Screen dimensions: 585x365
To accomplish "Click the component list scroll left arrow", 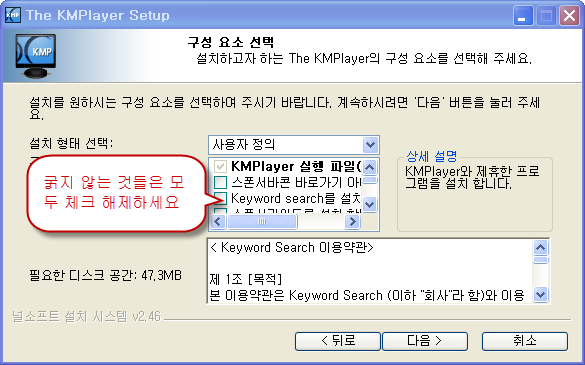I will click(218, 222).
